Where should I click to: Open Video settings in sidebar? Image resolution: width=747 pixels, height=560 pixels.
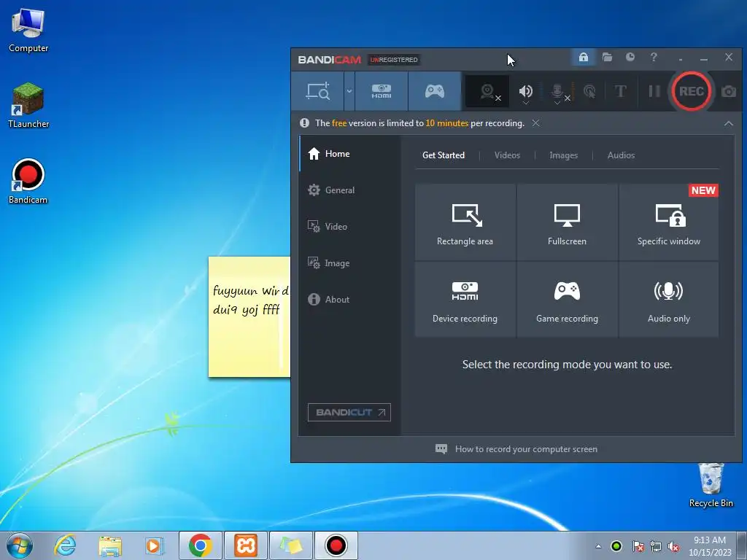(350, 227)
